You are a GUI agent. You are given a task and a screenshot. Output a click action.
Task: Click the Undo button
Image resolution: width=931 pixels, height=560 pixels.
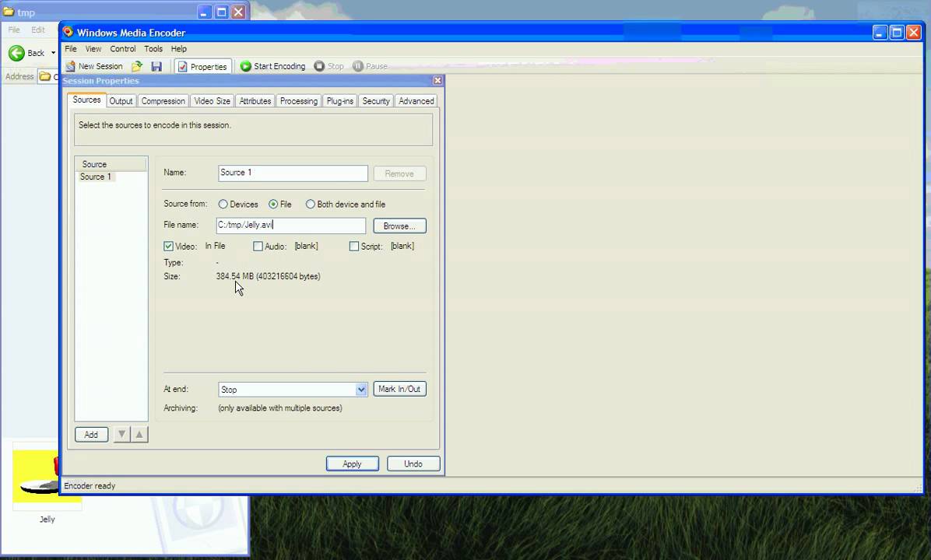(x=413, y=464)
